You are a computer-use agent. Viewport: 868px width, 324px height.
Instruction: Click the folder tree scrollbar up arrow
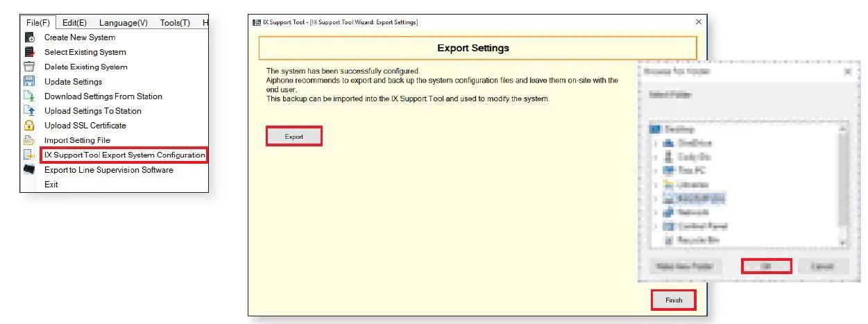click(x=843, y=129)
